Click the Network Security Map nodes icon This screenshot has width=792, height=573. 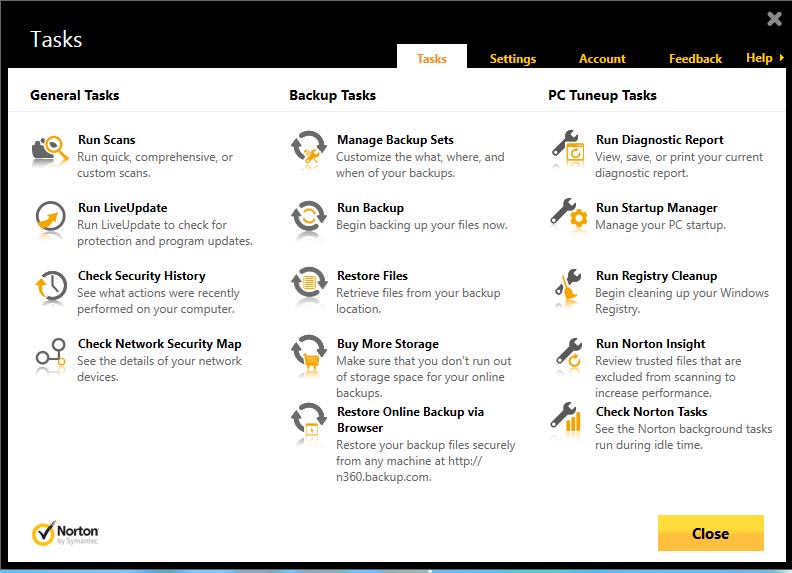51,354
